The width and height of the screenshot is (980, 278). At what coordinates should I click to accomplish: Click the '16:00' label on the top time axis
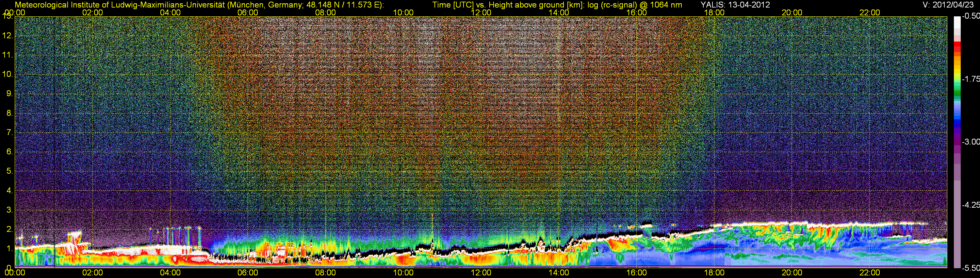636,12
